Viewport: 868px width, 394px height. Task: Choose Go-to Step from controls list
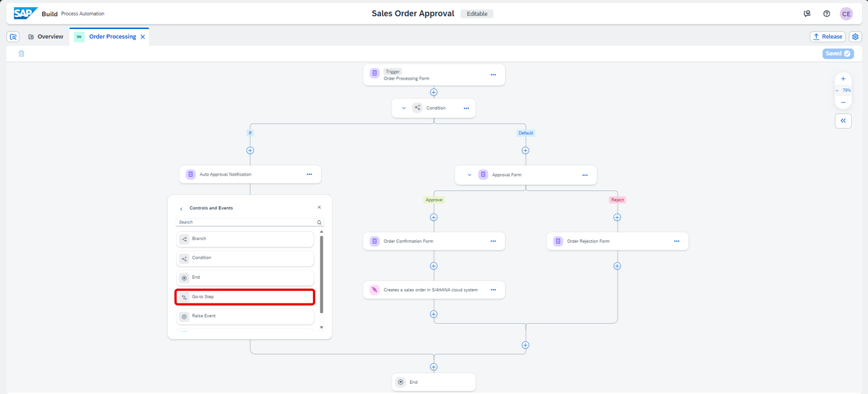245,297
